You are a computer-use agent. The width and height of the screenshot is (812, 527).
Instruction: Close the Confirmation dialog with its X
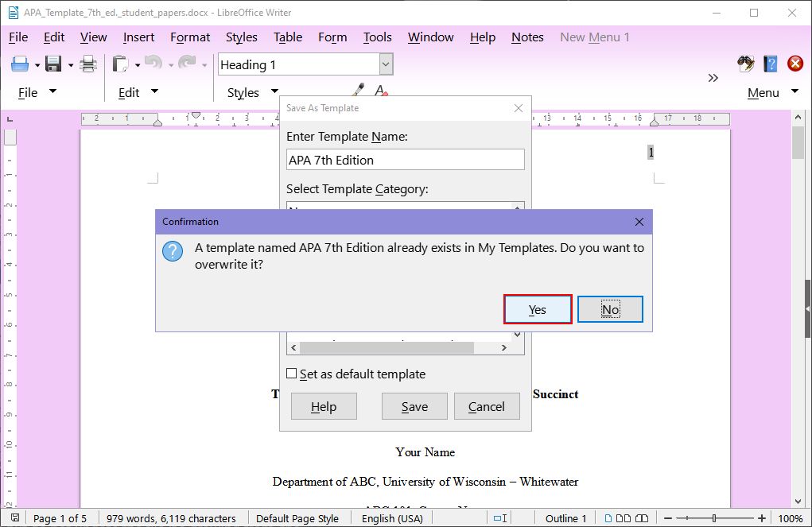click(639, 222)
